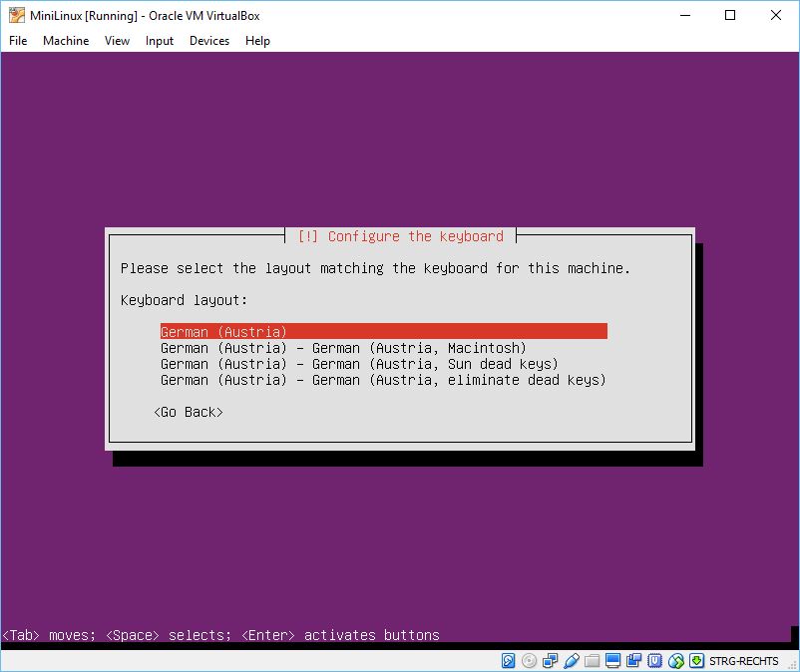Image resolution: width=800 pixels, height=672 pixels.
Task: Open the View menu
Action: [117, 41]
